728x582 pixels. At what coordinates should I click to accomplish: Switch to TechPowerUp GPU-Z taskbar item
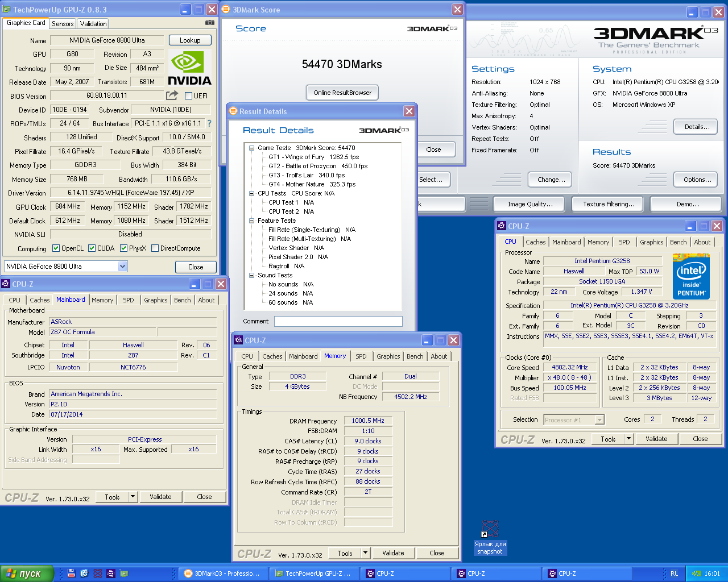pyautogui.click(x=314, y=573)
